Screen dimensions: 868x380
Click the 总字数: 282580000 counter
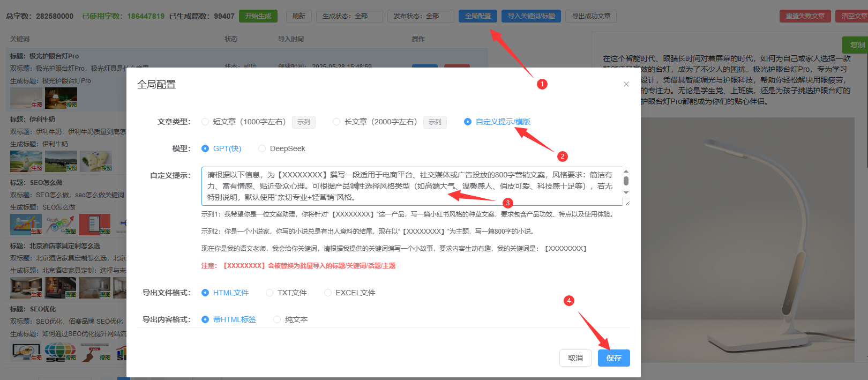coord(40,16)
